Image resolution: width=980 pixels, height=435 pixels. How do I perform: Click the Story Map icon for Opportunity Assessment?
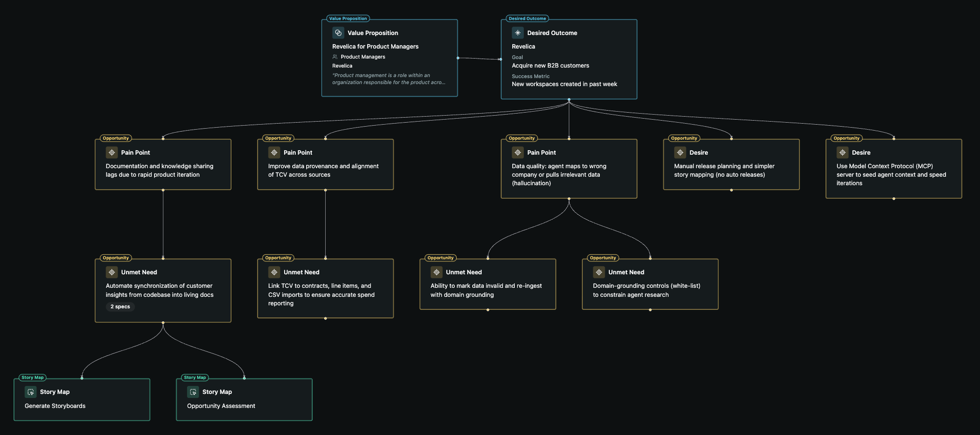click(193, 392)
